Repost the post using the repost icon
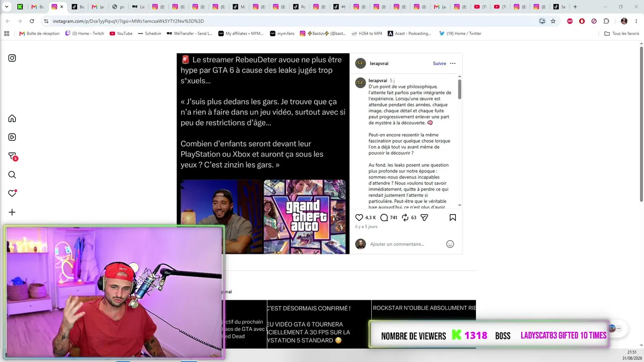The width and height of the screenshot is (644, 362). (x=405, y=218)
